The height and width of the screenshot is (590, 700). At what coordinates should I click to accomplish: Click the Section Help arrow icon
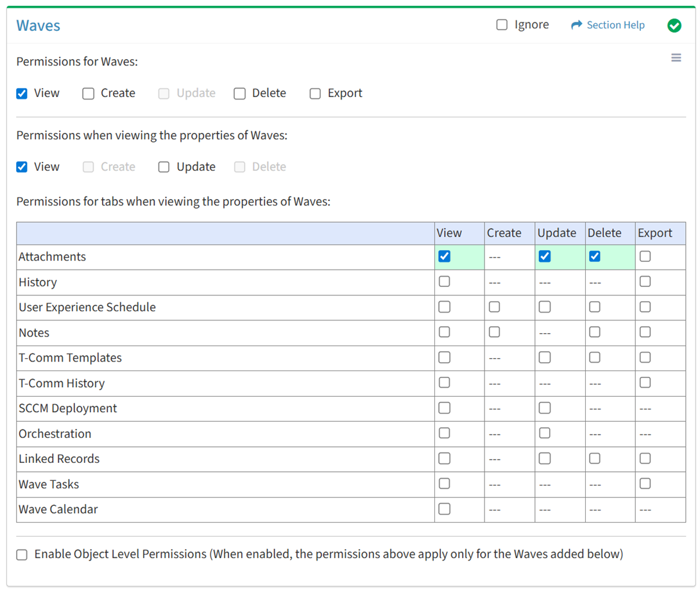click(576, 25)
